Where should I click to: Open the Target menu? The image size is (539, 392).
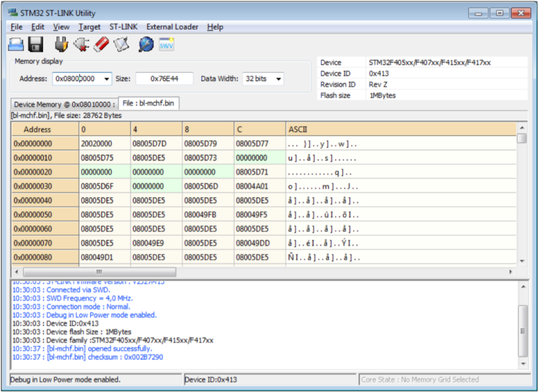tap(89, 27)
